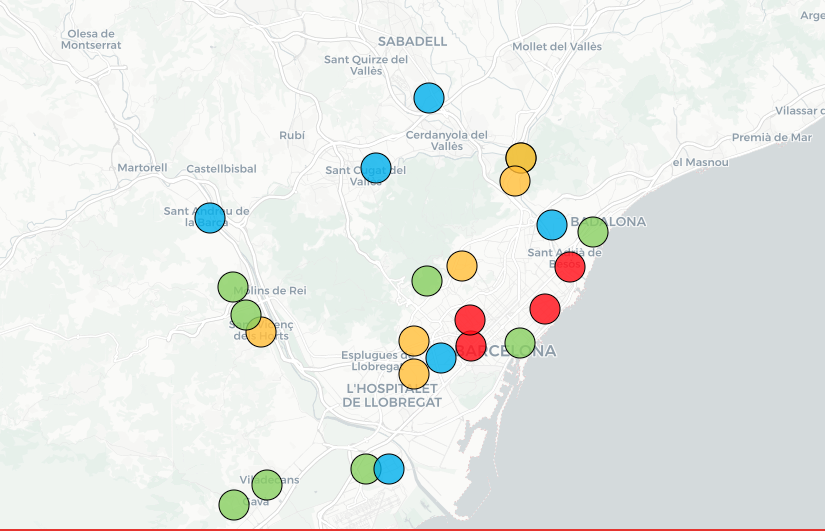Select the green marker over Badalona
Viewport: 825px width, 531px height.
pyautogui.click(x=593, y=232)
